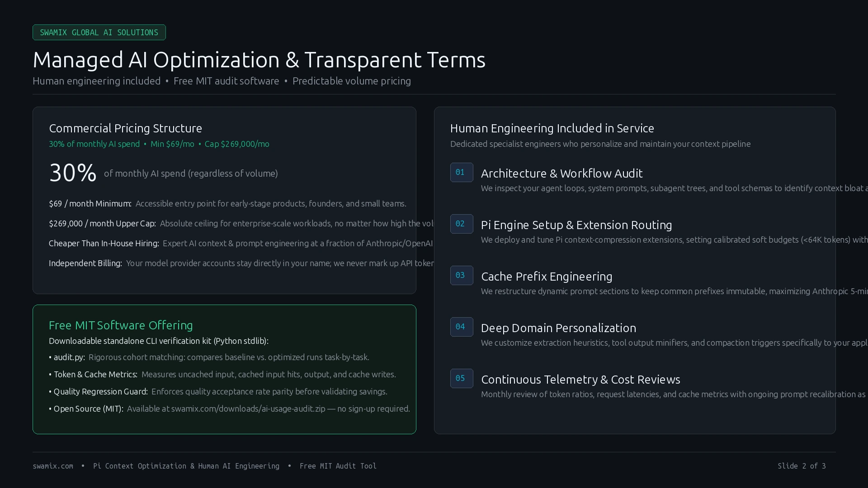Click 'Token & Cache Metrics:' bullet label
This screenshot has height=488, width=868.
tap(95, 375)
